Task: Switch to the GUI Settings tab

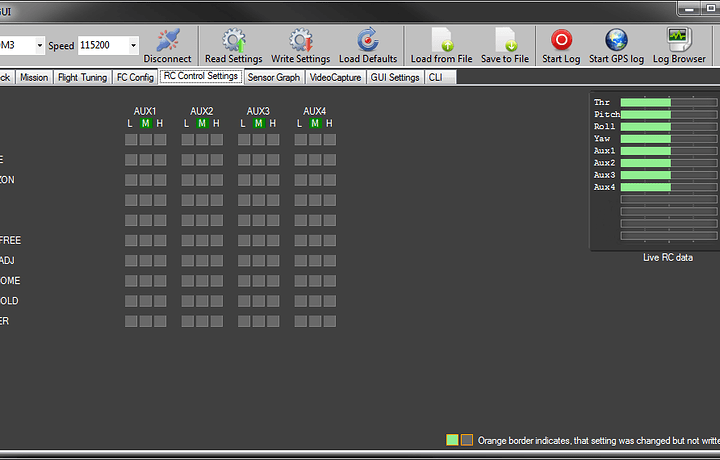Action: coord(395,77)
